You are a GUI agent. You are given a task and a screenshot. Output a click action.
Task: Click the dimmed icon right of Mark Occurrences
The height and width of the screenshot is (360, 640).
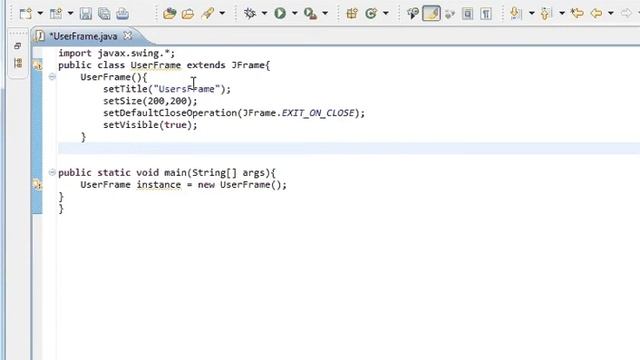tap(450, 13)
